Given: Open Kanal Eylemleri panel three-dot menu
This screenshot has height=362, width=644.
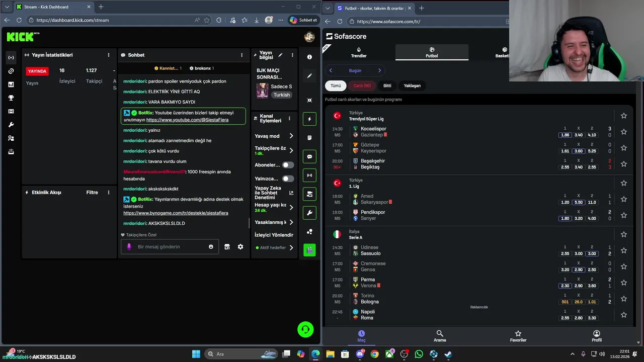Looking at the screenshot, I should pos(289,119).
